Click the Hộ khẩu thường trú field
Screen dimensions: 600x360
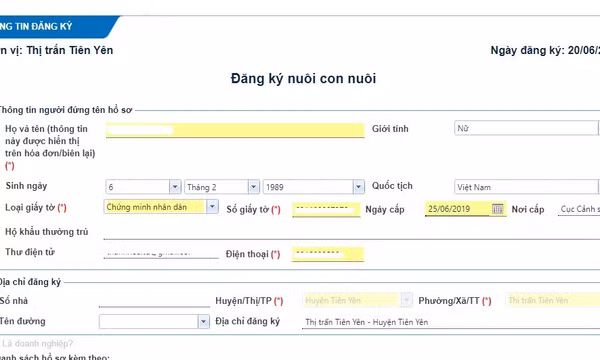[352, 232]
